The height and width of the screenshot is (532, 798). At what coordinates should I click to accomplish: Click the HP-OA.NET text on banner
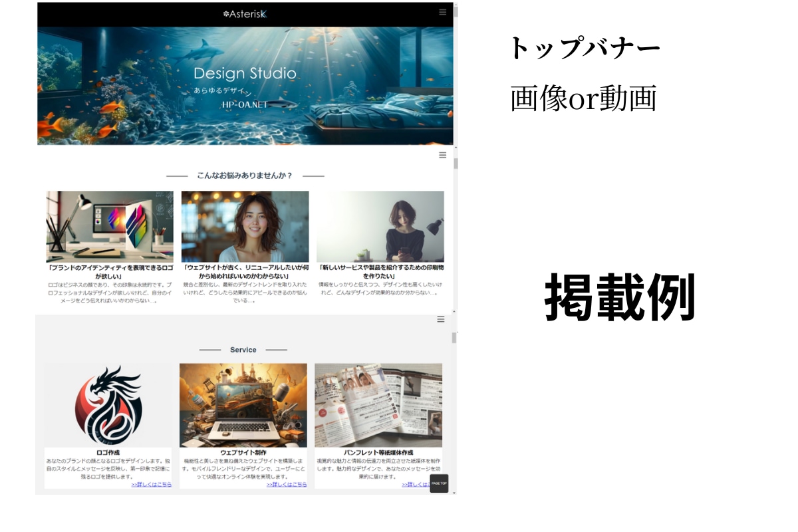(245, 104)
